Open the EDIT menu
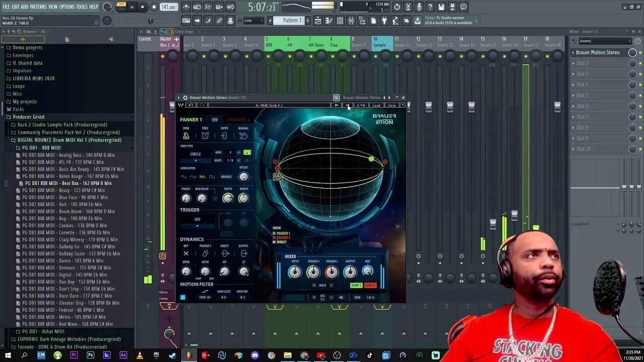This screenshot has width=644, height=362. (15, 7)
